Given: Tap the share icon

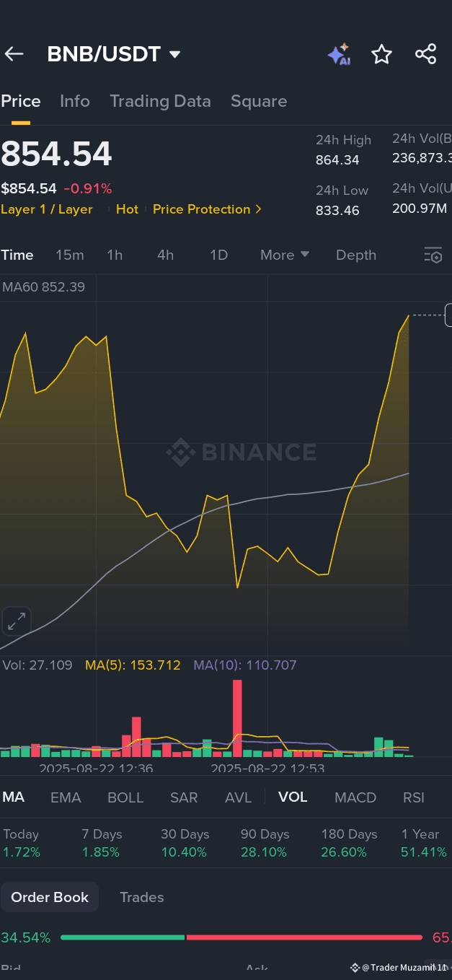Looking at the screenshot, I should 426,54.
